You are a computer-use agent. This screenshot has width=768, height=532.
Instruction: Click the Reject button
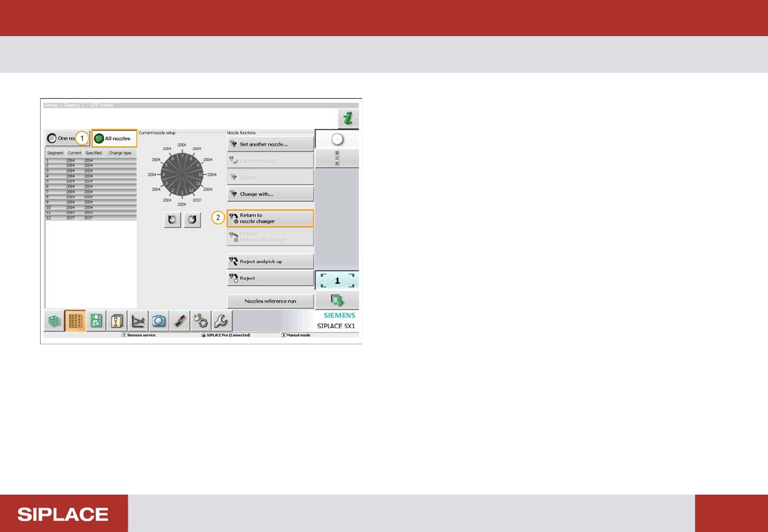pyautogui.click(x=270, y=278)
